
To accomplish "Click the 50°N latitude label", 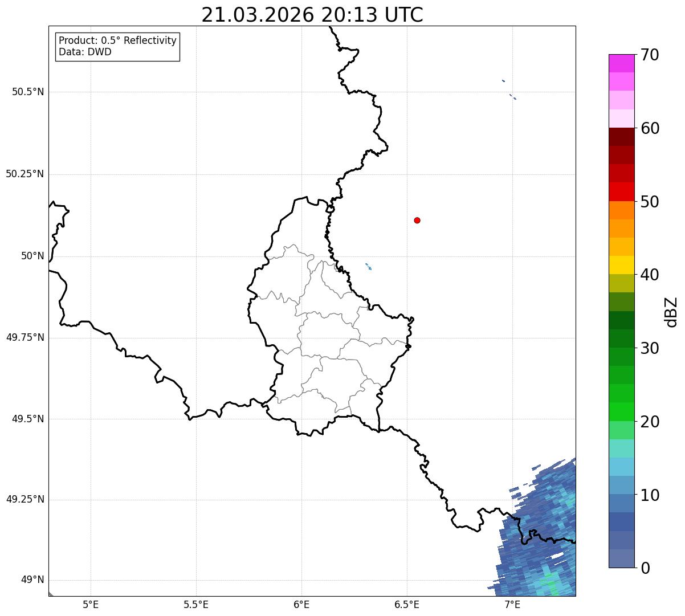I will [x=32, y=256].
